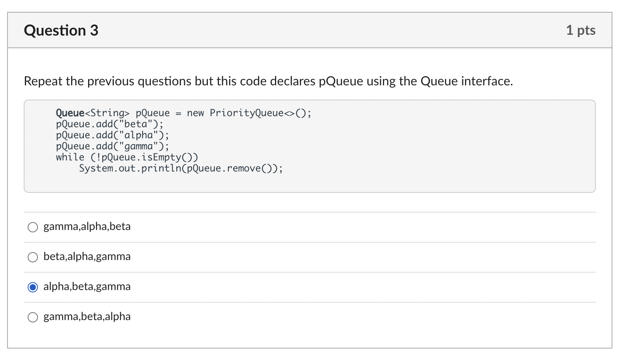Click the Question 3 header
This screenshot has height=358, width=644.
tap(61, 30)
